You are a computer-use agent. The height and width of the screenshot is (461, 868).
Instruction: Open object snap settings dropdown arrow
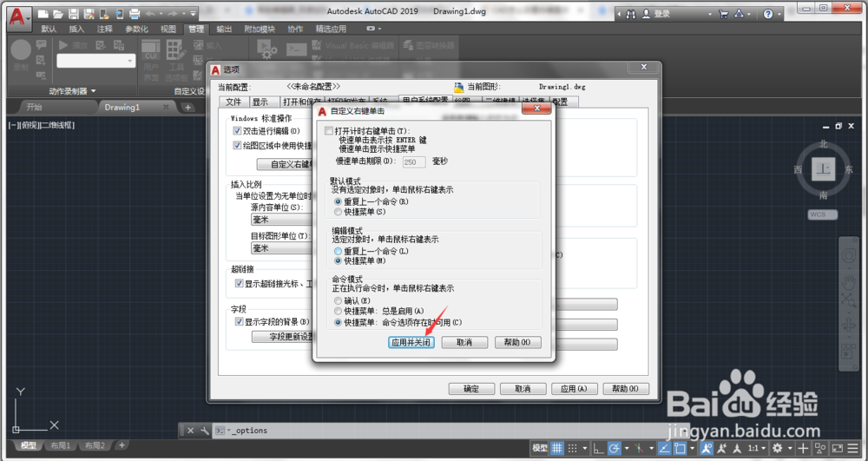[x=692, y=448]
